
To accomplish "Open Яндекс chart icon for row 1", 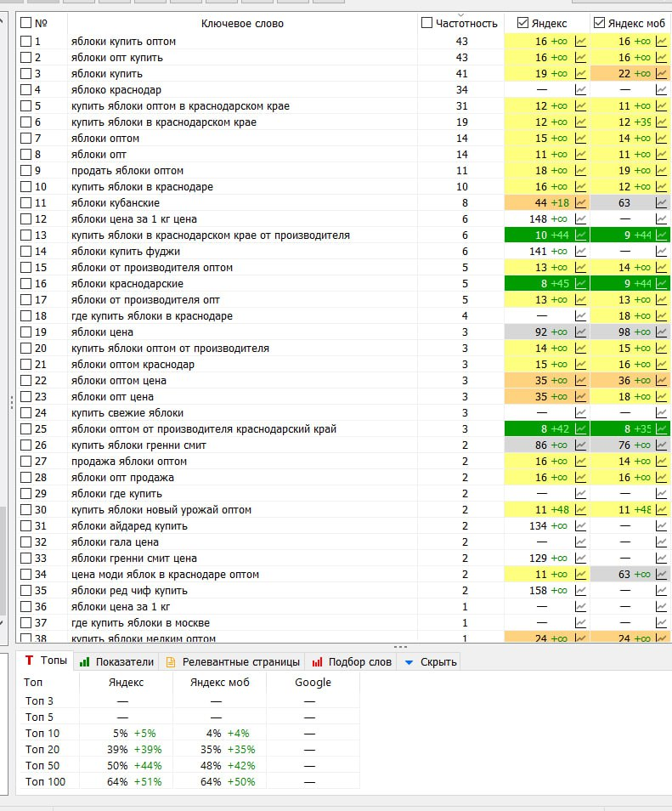I will 581,42.
